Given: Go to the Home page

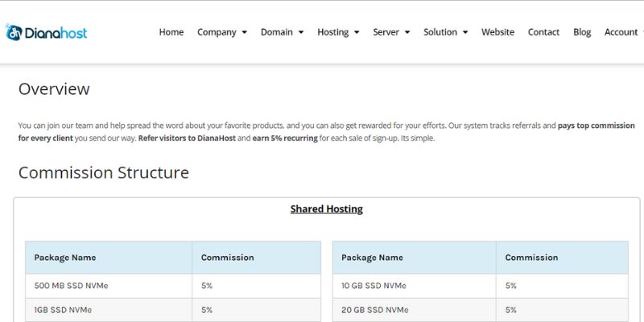Looking at the screenshot, I should pos(171,32).
